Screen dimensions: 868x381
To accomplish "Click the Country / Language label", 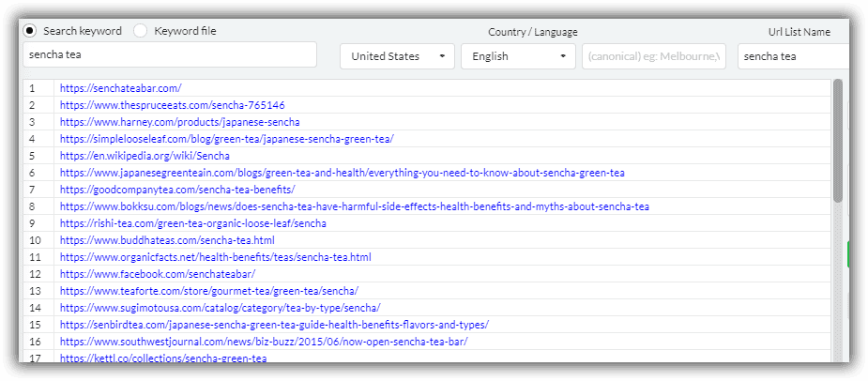I will click(x=533, y=32).
